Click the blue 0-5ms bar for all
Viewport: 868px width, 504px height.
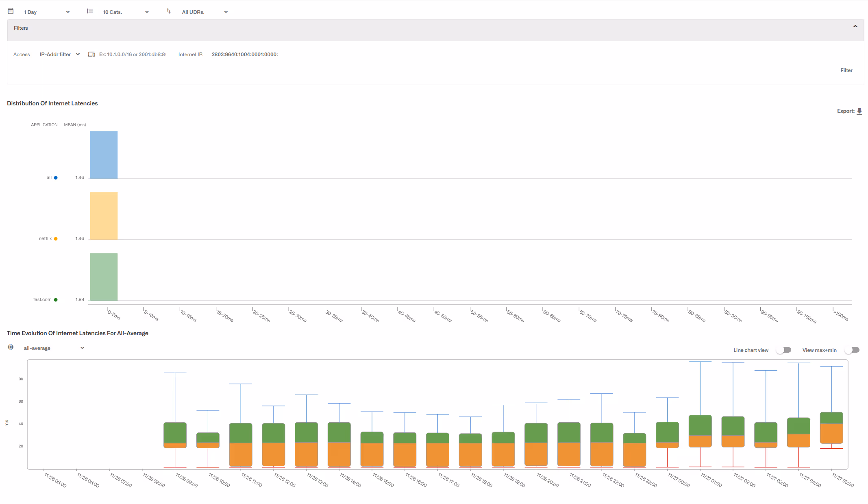coord(104,155)
